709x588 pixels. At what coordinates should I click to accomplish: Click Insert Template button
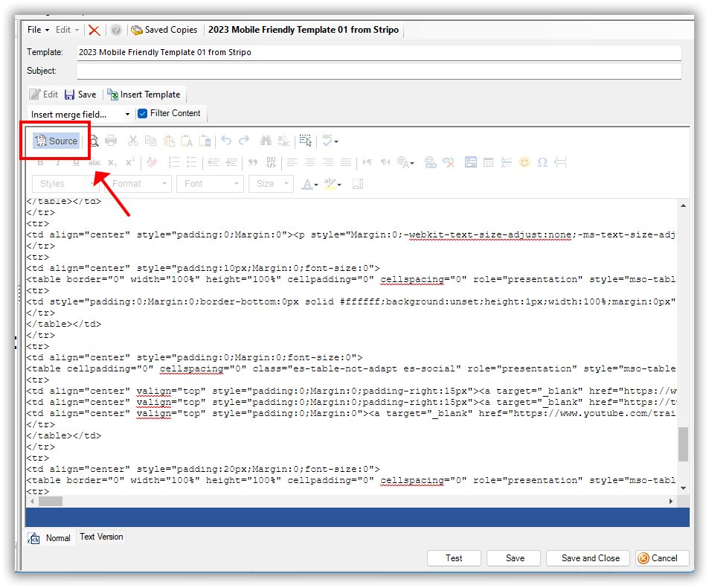pos(144,95)
